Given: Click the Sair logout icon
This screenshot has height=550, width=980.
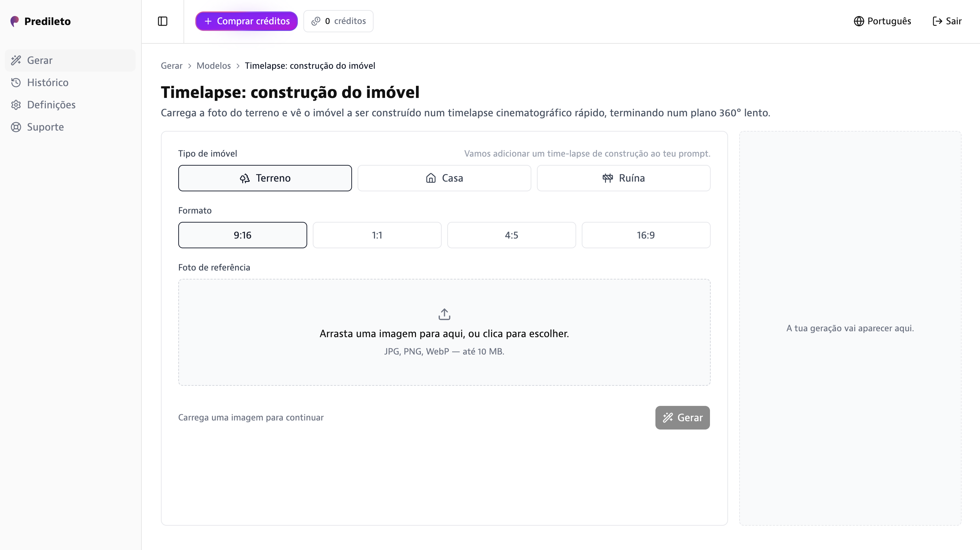Looking at the screenshot, I should point(937,21).
